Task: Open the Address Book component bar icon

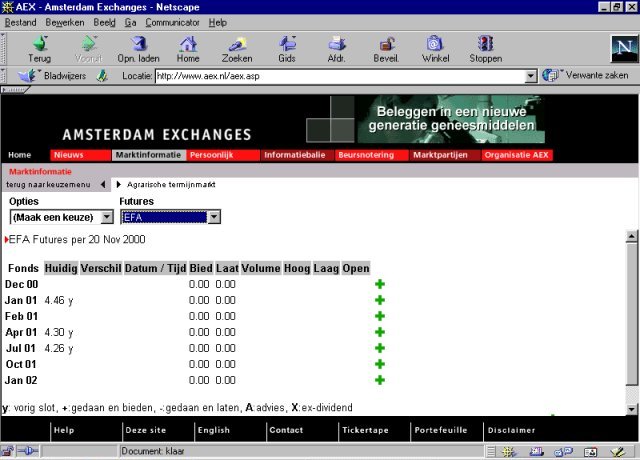Action: click(x=591, y=451)
